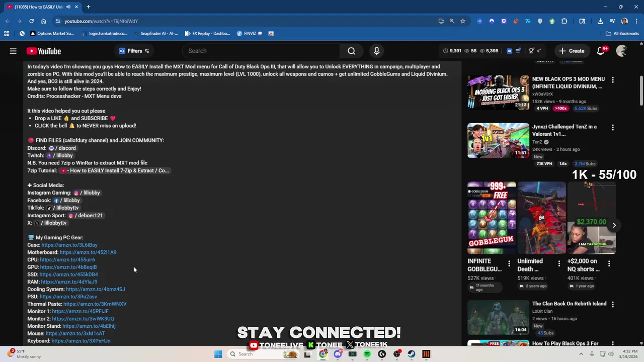The height and width of the screenshot is (362, 644).
Task: Open the Case amzn.to/3L6iBay link
Action: (x=69, y=245)
